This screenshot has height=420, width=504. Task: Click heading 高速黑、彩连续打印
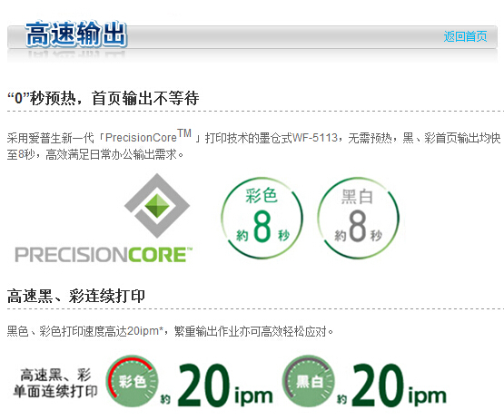click(x=76, y=296)
